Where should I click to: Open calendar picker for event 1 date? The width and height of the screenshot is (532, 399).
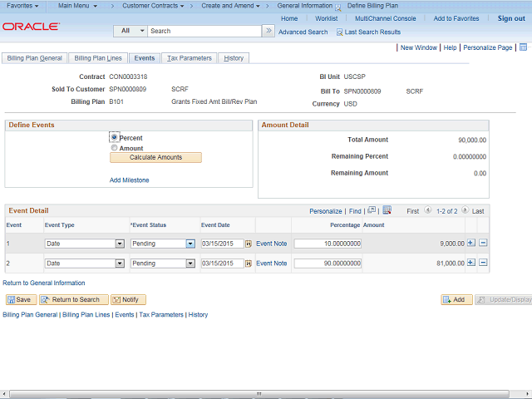[x=249, y=244]
